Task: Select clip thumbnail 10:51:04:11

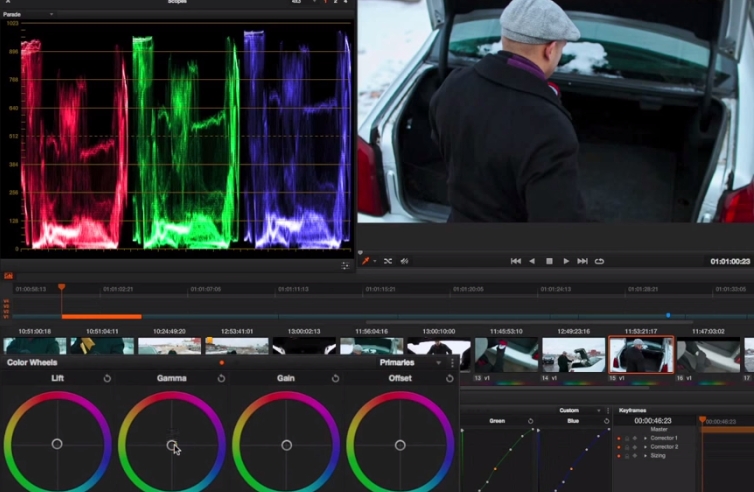Action: [102, 346]
